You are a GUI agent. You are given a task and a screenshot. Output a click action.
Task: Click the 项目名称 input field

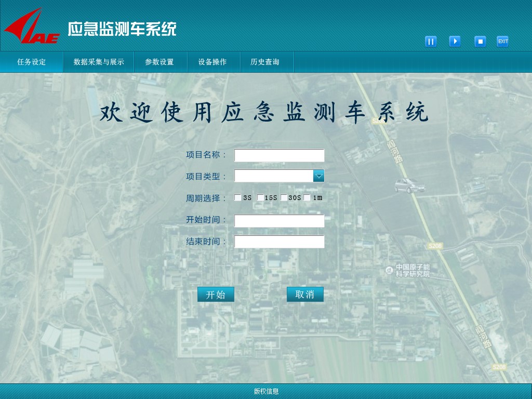click(279, 155)
